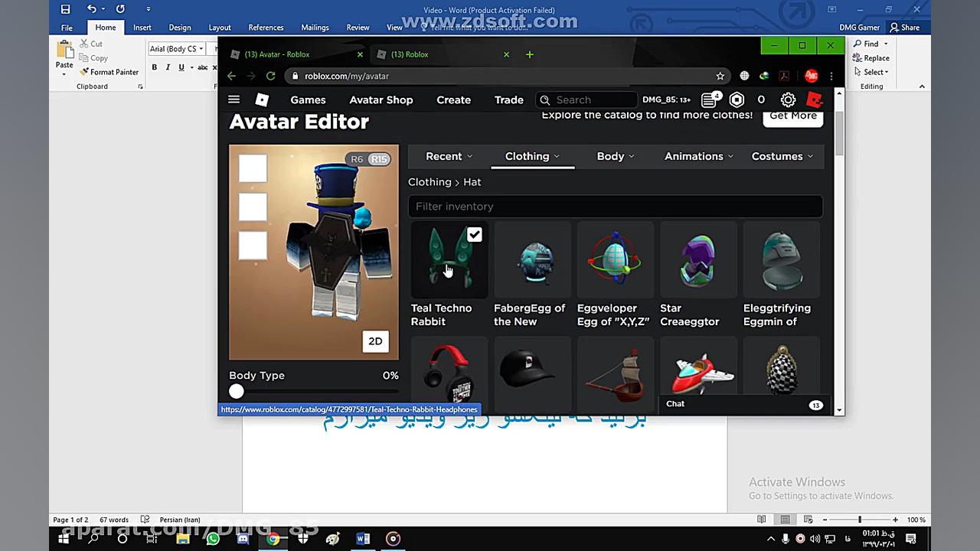
Task: Click Replace in Word Editing group
Action: (x=871, y=58)
